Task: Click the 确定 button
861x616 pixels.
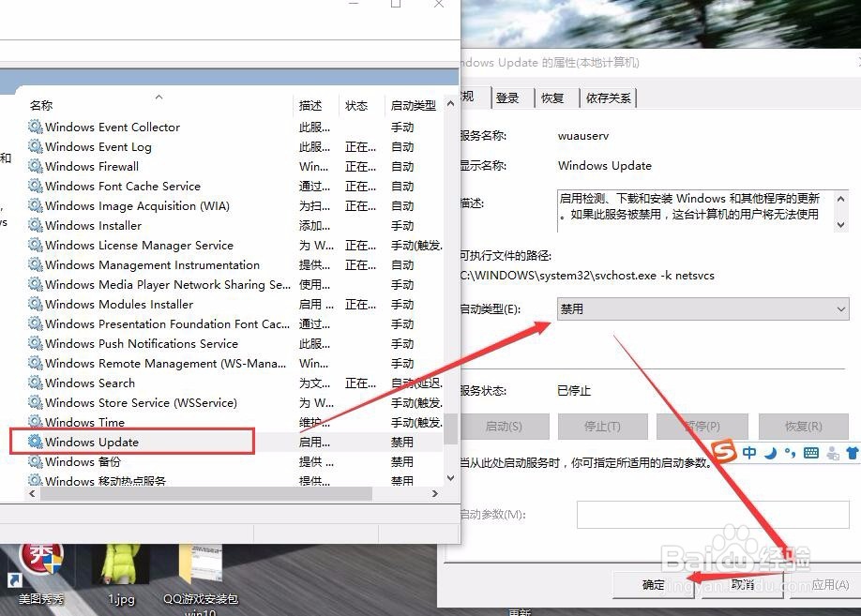Action: point(654,585)
